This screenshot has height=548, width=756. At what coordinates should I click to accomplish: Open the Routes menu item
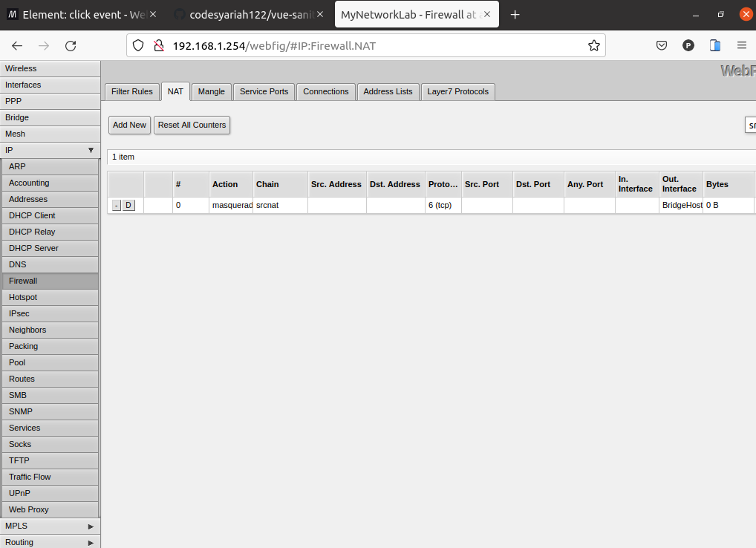click(x=50, y=379)
